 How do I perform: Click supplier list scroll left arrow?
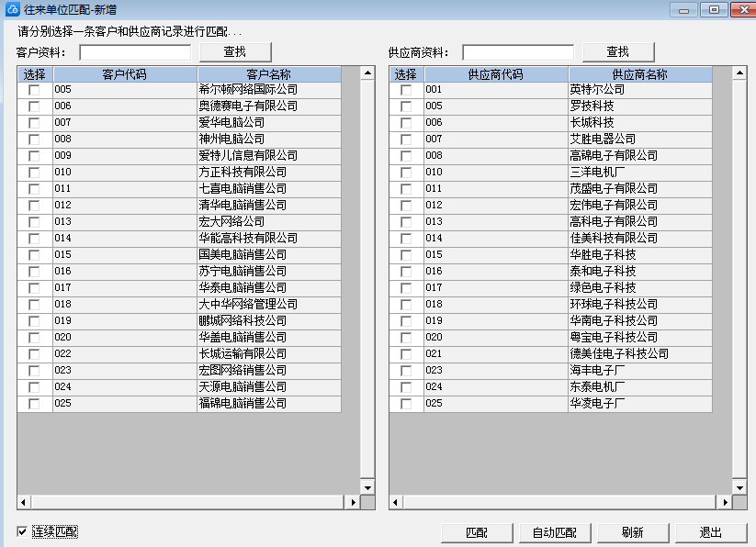[396, 502]
